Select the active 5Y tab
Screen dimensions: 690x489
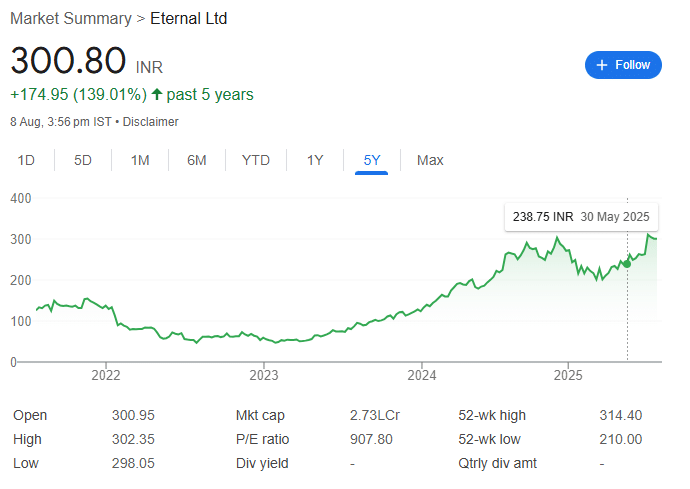371,160
